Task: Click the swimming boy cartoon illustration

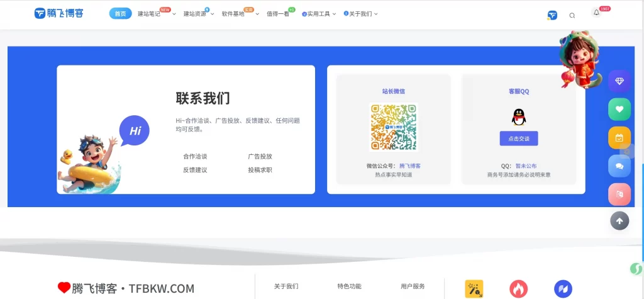Action: 89,164
